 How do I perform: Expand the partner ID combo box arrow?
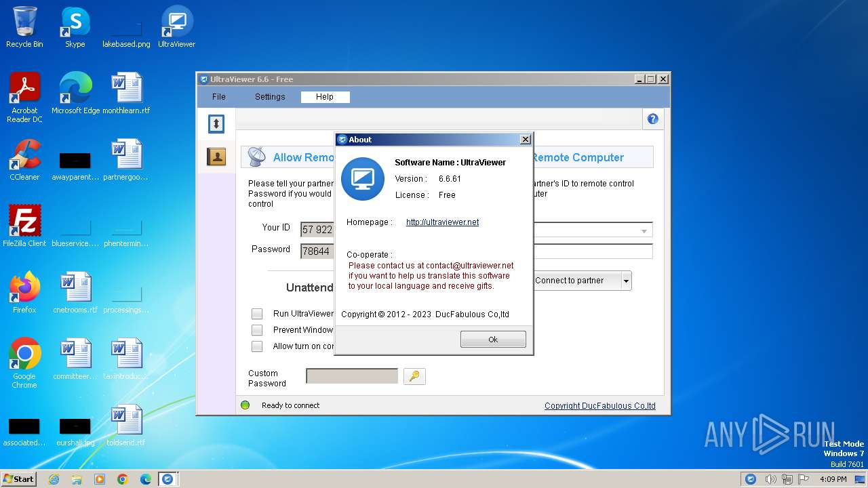coord(644,231)
